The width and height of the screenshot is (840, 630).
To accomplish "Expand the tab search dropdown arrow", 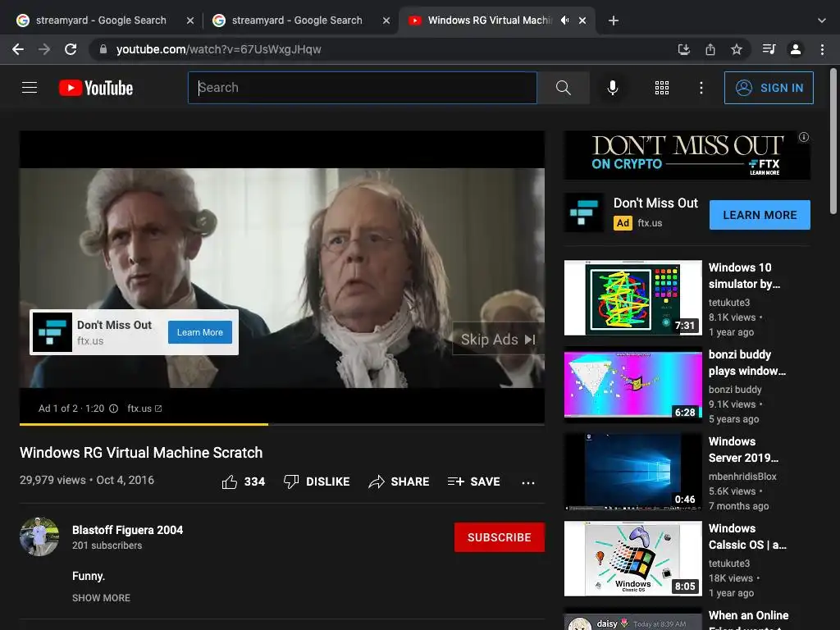I will [x=822, y=21].
